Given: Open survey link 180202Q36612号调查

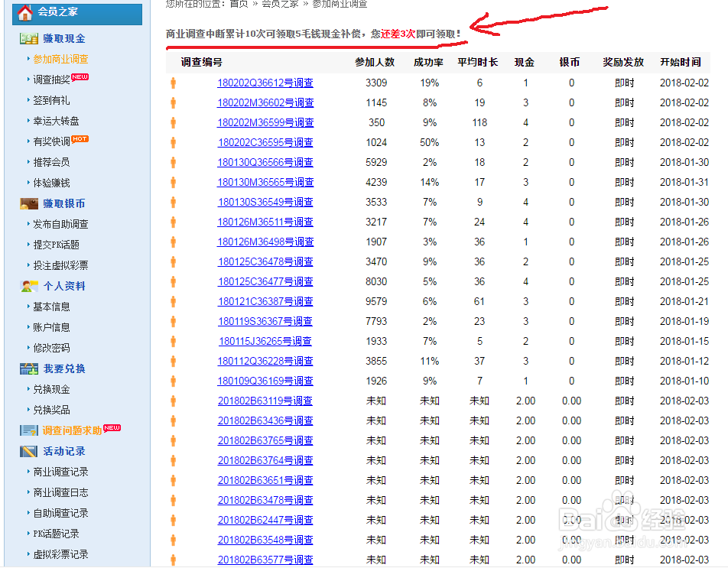Looking at the screenshot, I should 265,83.
